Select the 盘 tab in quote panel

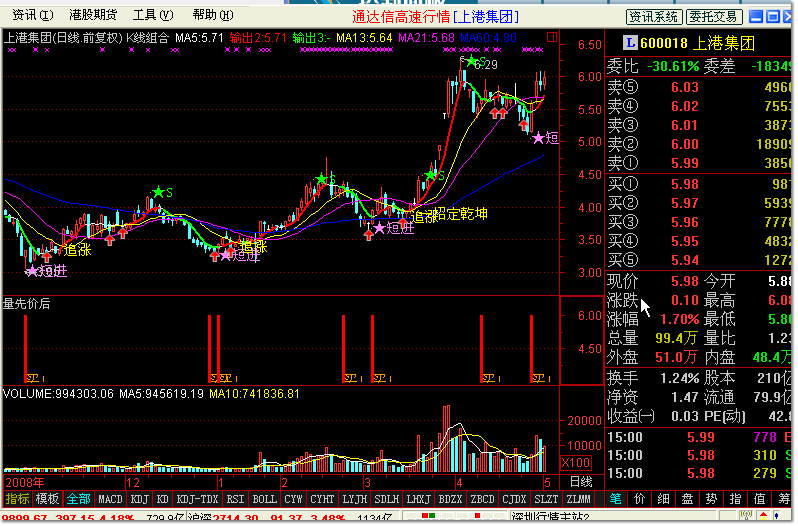687,499
